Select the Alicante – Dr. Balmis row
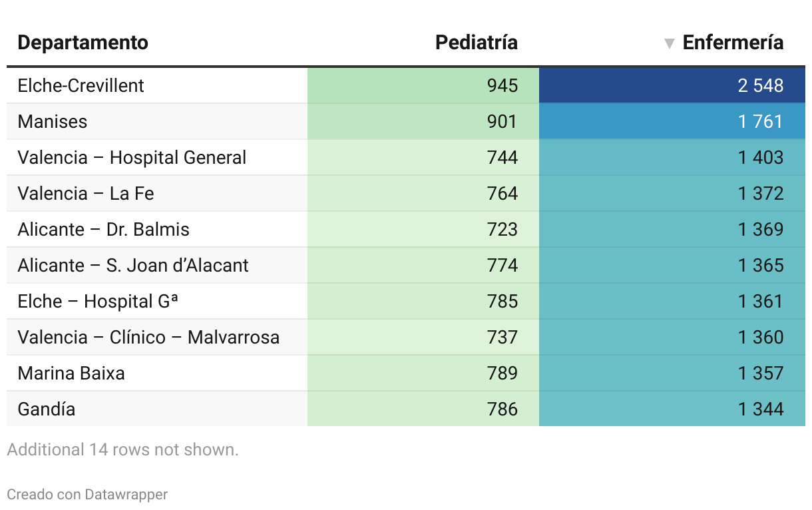This screenshot has width=812, height=510. coord(103,229)
